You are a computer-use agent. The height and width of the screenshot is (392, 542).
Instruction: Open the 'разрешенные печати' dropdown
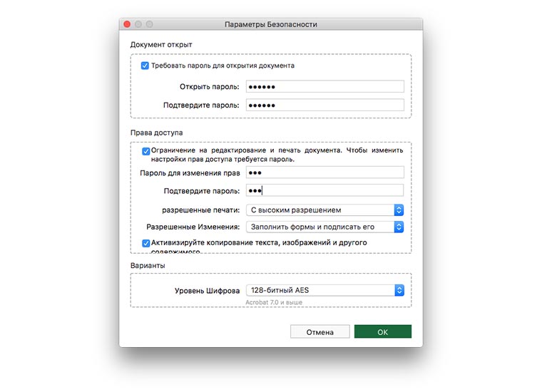coord(325,210)
